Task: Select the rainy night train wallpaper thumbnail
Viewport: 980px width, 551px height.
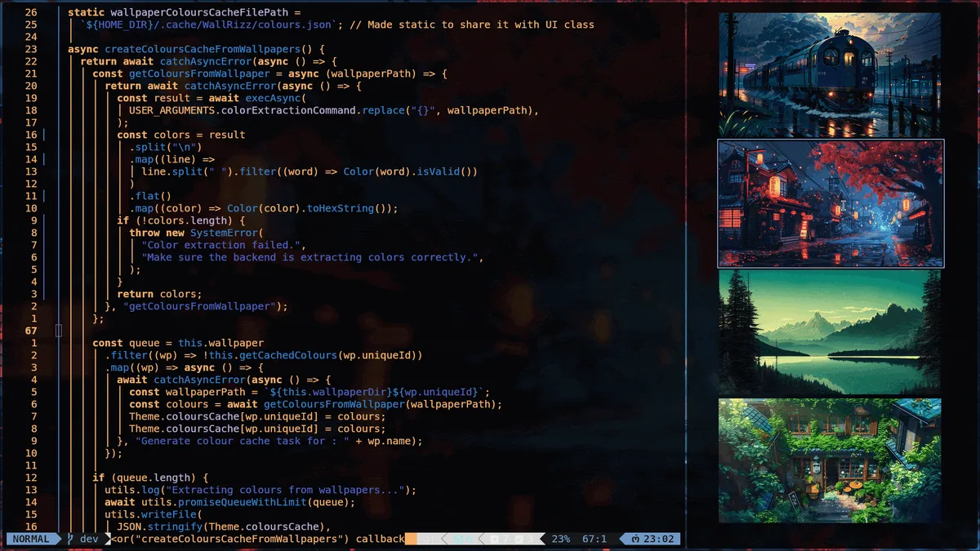Action: (830, 74)
